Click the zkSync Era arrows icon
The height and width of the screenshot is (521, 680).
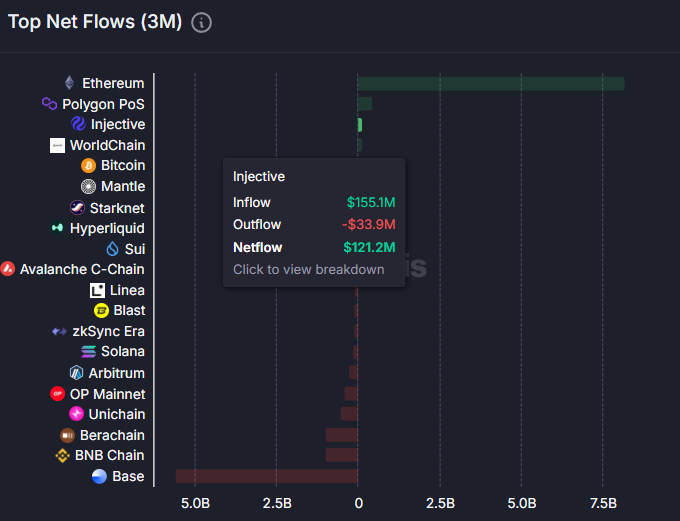pyautogui.click(x=59, y=331)
